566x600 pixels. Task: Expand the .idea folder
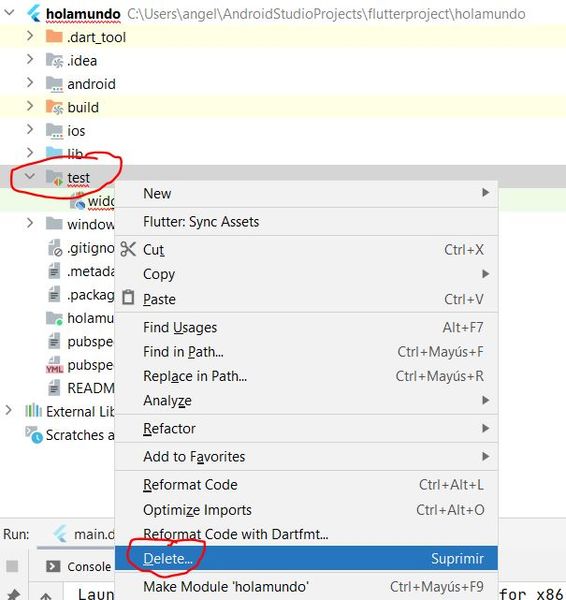coord(30,60)
